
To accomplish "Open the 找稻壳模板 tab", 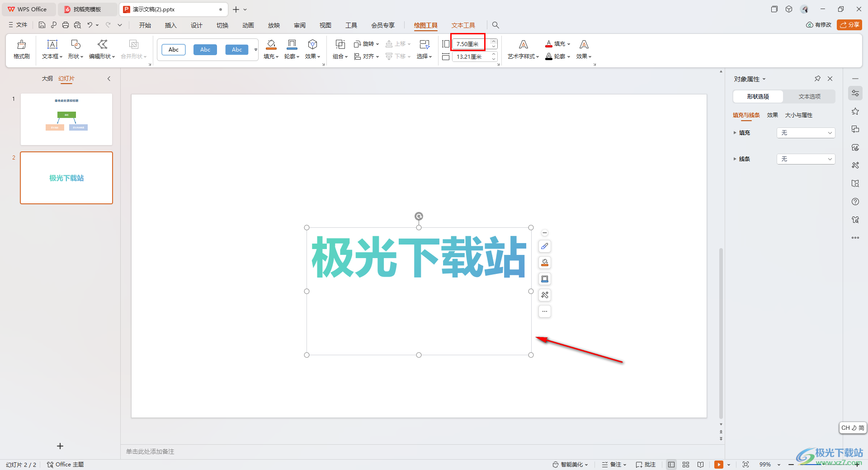I will (x=87, y=9).
